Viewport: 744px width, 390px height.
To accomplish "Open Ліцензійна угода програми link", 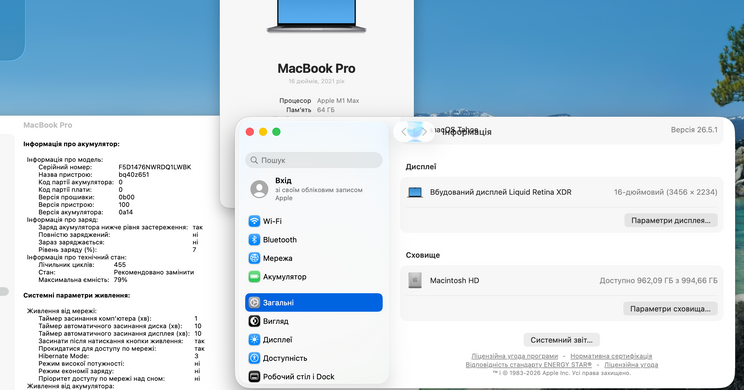I will tap(514, 356).
